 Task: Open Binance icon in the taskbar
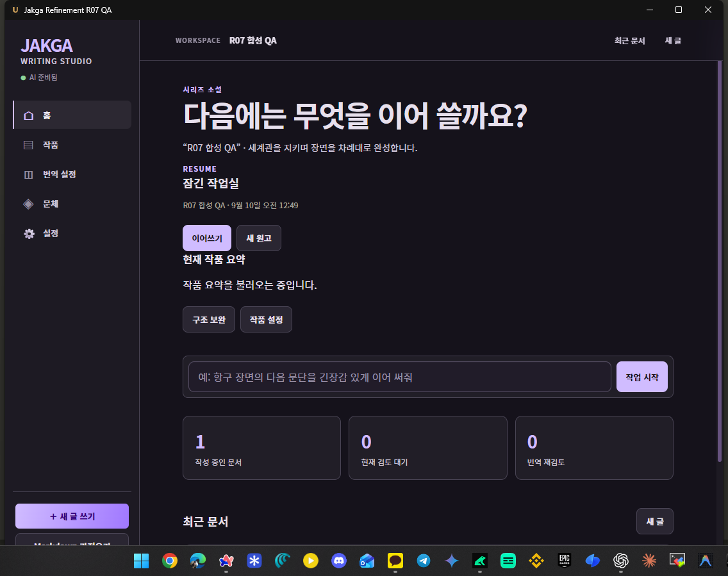pos(536,561)
